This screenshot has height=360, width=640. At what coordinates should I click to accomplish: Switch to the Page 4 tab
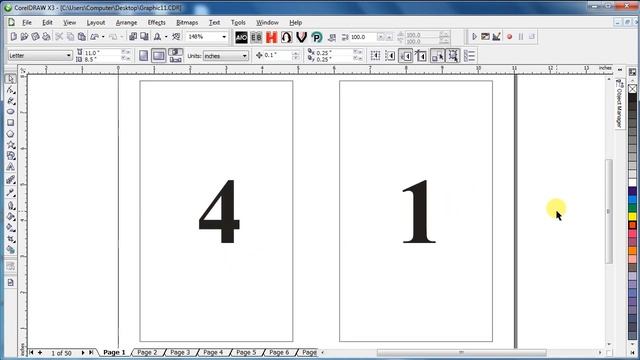[x=213, y=352]
